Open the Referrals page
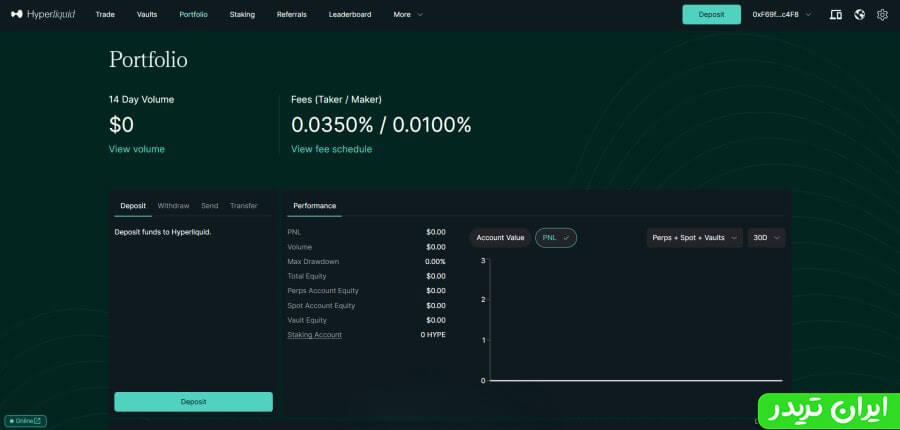900x430 pixels. pos(292,14)
